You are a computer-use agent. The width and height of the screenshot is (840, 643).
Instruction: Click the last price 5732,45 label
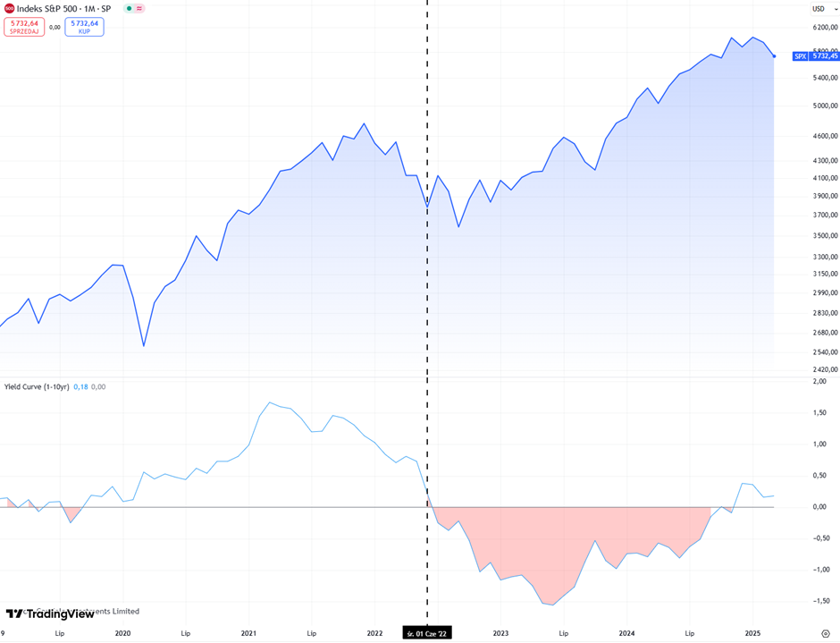point(824,56)
